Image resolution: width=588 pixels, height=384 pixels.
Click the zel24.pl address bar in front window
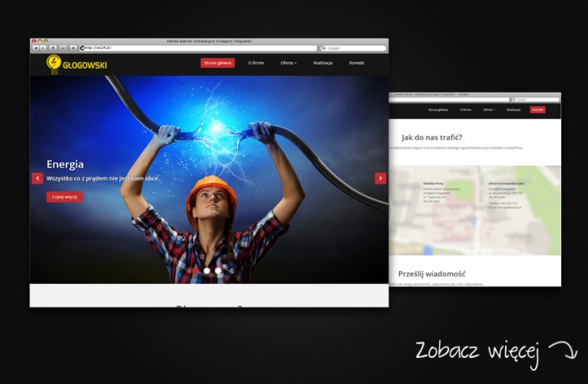coord(198,48)
